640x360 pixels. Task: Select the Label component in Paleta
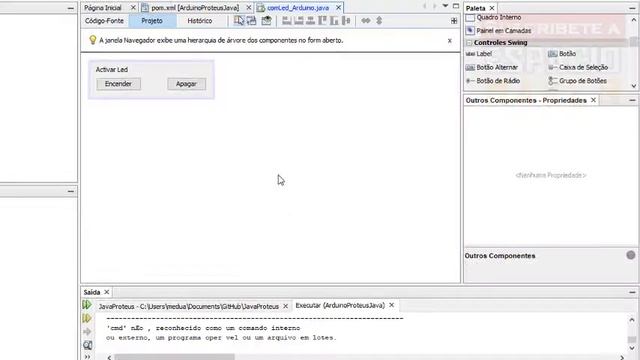[x=479, y=54]
